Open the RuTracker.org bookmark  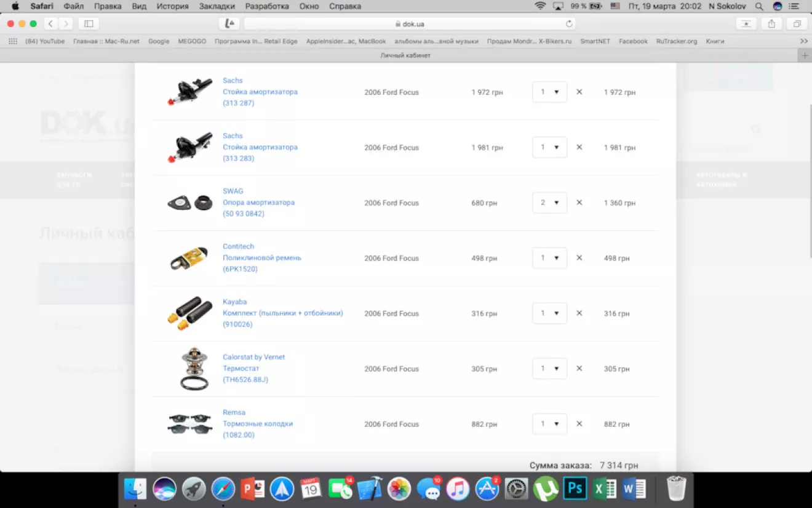click(677, 41)
